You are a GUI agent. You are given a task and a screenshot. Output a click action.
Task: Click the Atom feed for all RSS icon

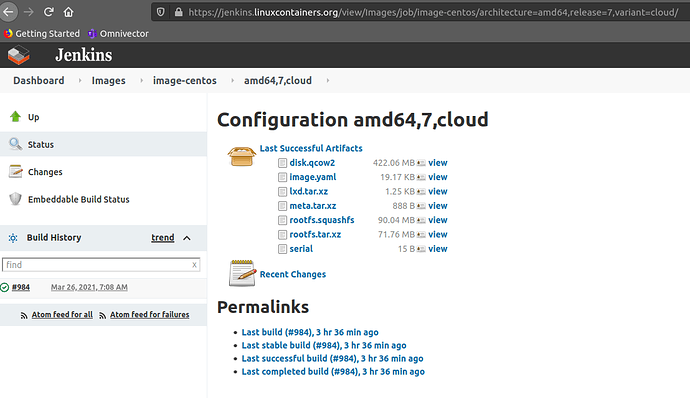pos(24,315)
